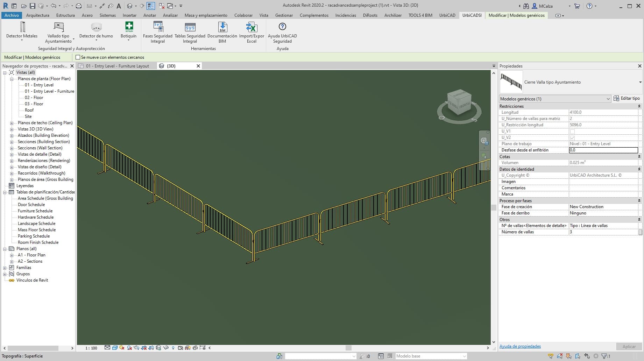Viewport: 644px width, 361px height.
Task: Click the 1 : 100 view scale button
Action: (x=91, y=348)
